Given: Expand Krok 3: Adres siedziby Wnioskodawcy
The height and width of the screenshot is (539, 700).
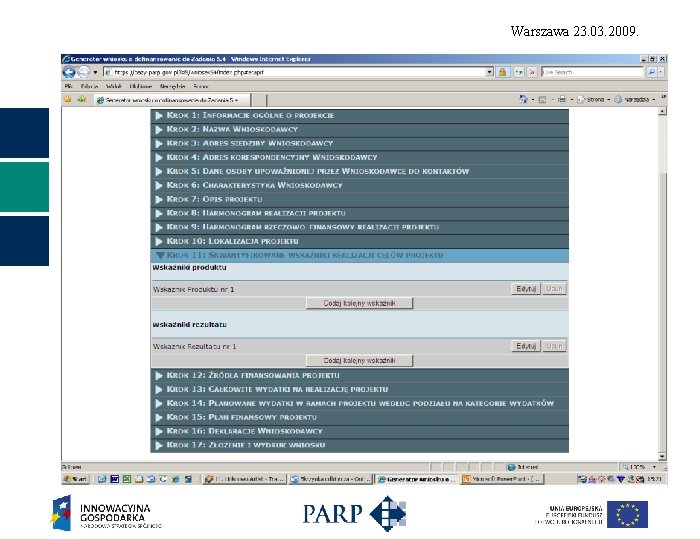Looking at the screenshot, I should tap(359, 143).
